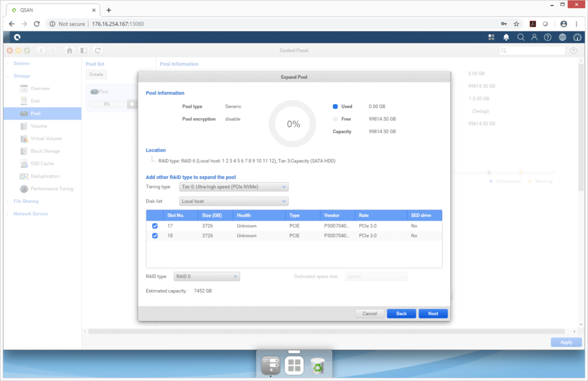Click the Control Panel refresh icon
Image resolution: width=588 pixels, height=381 pixels.
pos(98,51)
